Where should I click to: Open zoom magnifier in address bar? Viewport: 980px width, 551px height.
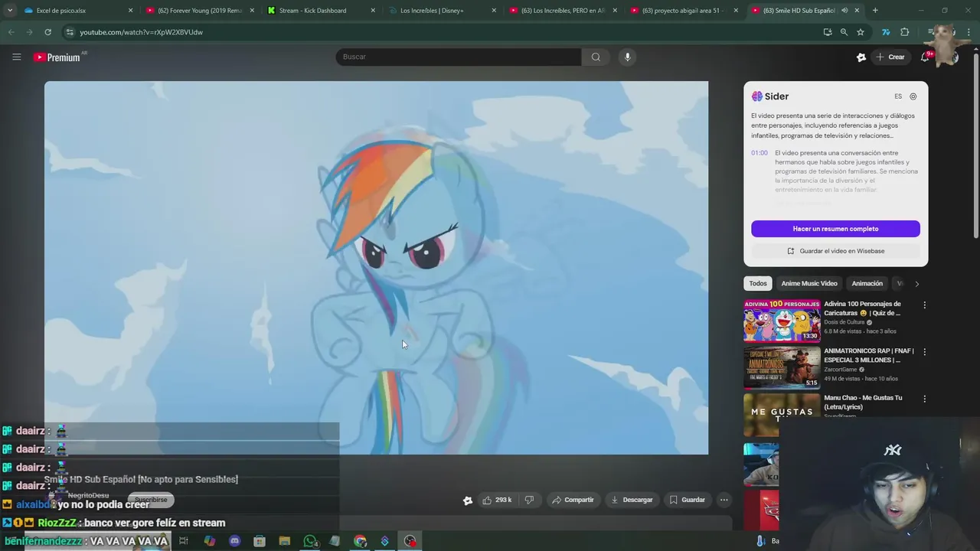tap(844, 32)
